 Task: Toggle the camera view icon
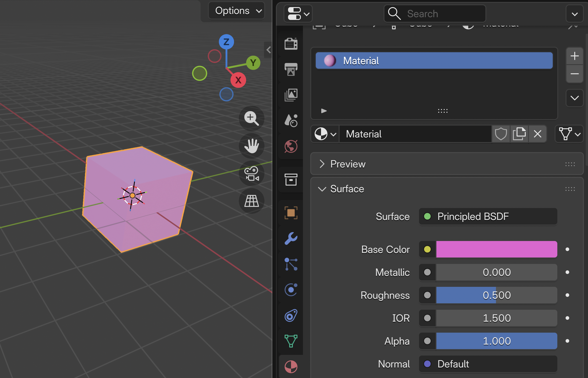251,173
